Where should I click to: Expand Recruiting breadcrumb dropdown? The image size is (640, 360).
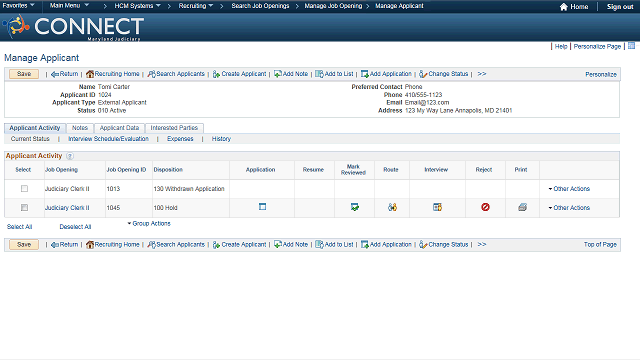pos(196,6)
